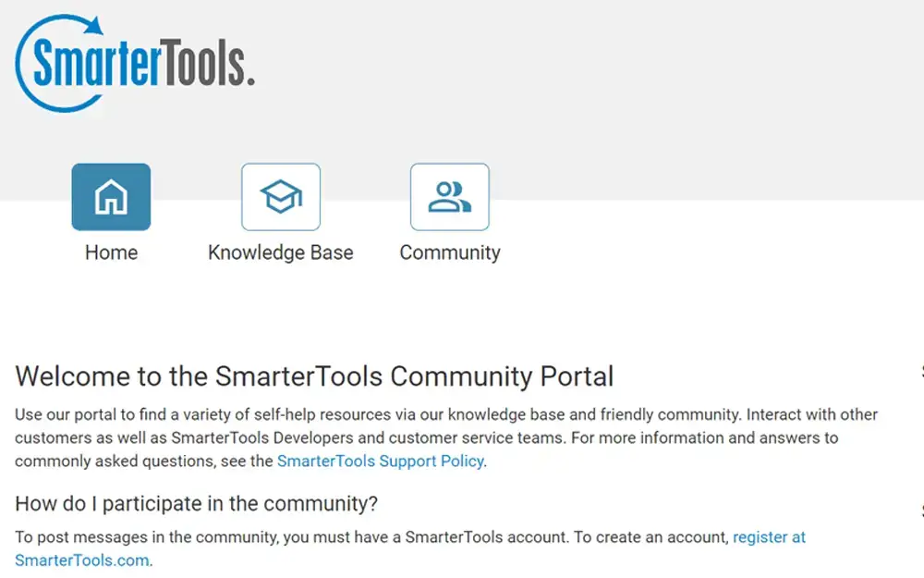Click the SmarterTools logo
The height and width of the screenshot is (578, 924).
coord(135,63)
